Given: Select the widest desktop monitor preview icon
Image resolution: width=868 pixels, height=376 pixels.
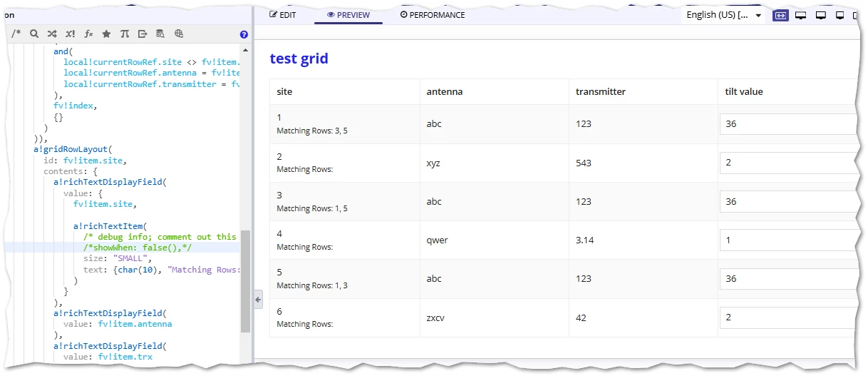Looking at the screenshot, I should [x=801, y=15].
